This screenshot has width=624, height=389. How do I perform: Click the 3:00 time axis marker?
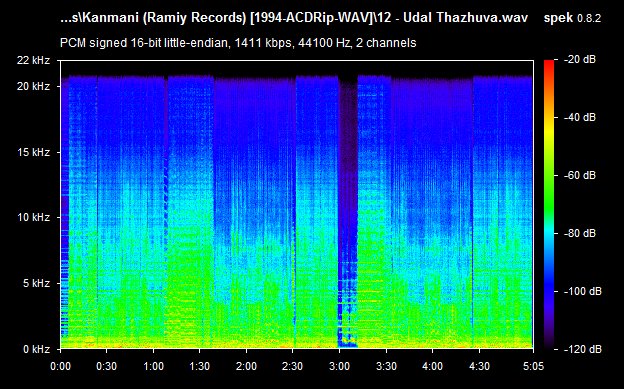(339, 366)
